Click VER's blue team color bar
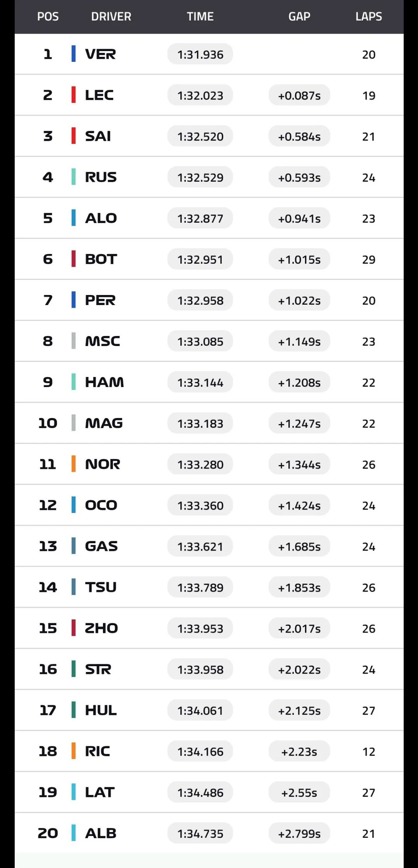Image resolution: width=418 pixels, height=868 pixels. click(74, 54)
